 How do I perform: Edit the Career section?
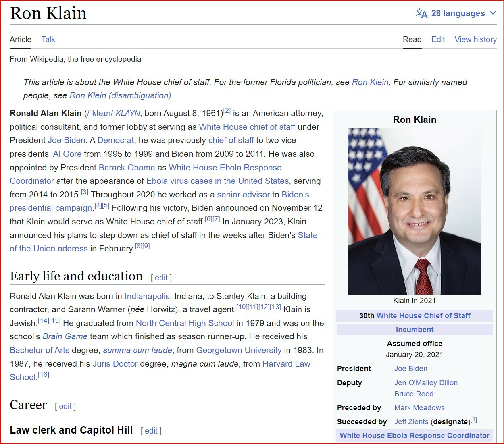(65, 406)
